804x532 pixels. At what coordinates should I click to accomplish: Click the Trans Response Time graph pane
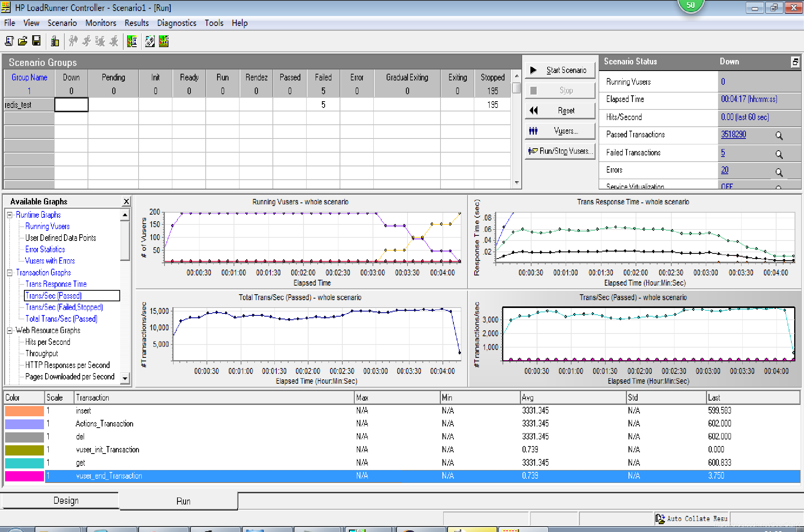click(x=634, y=241)
